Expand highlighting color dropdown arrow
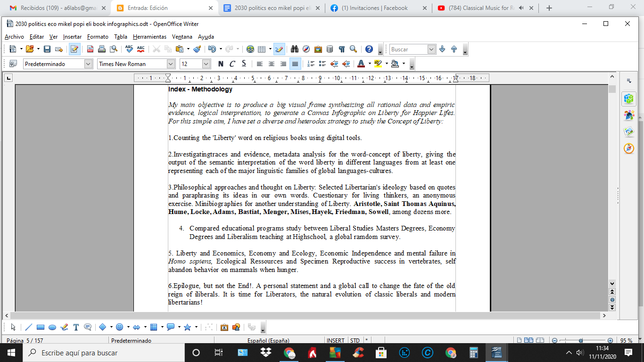The height and width of the screenshot is (362, 644). [x=387, y=64]
